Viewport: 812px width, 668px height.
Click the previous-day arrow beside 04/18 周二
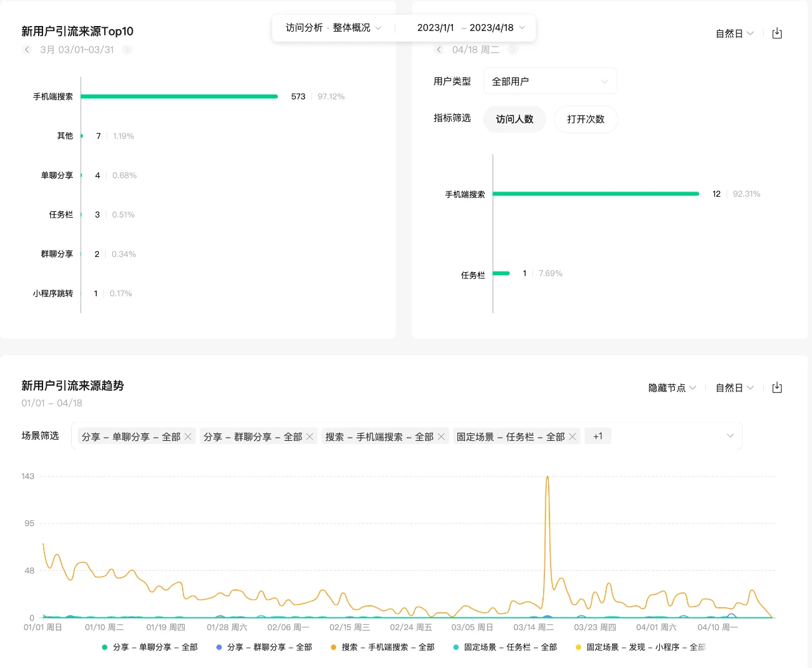pyautogui.click(x=438, y=49)
